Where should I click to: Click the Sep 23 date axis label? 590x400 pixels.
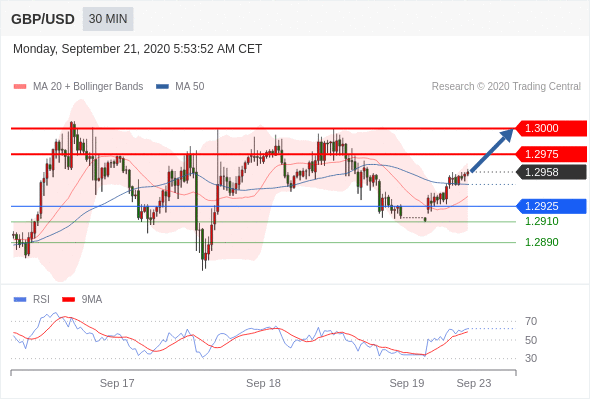tap(474, 383)
